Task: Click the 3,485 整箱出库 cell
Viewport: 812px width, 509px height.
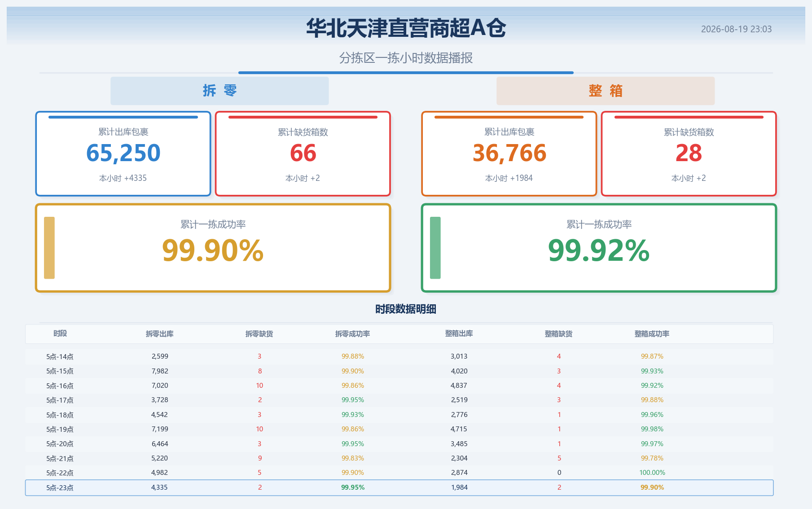Action: [x=459, y=444]
